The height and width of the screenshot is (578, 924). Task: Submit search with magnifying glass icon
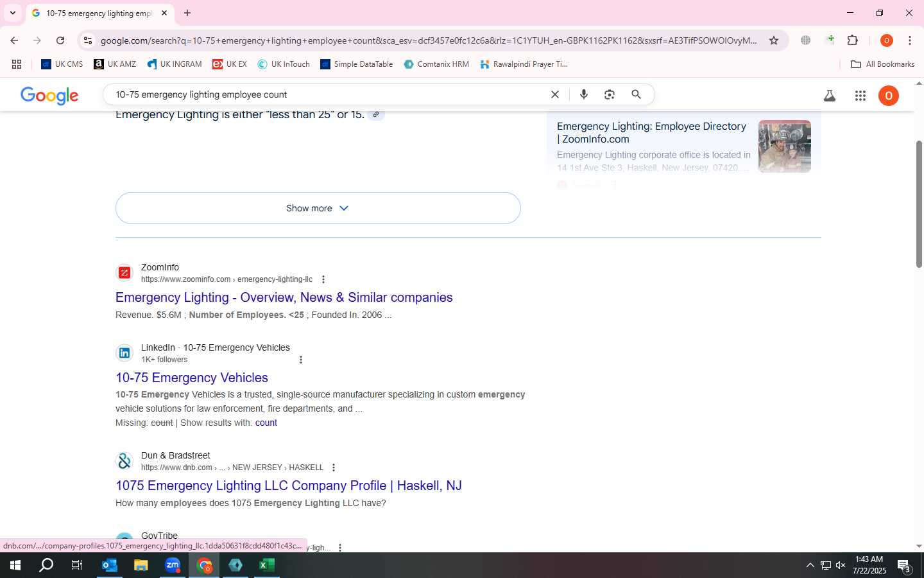[636, 94]
